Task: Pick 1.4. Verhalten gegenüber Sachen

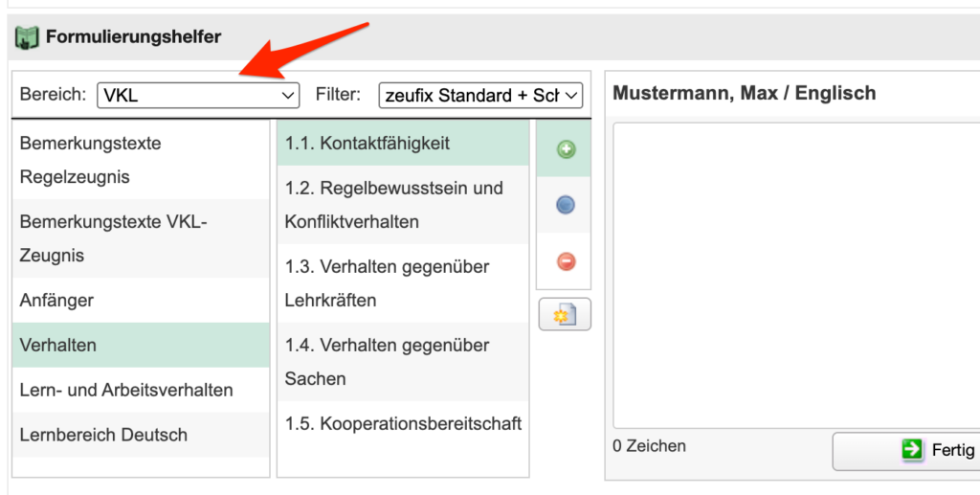Action: click(x=402, y=361)
